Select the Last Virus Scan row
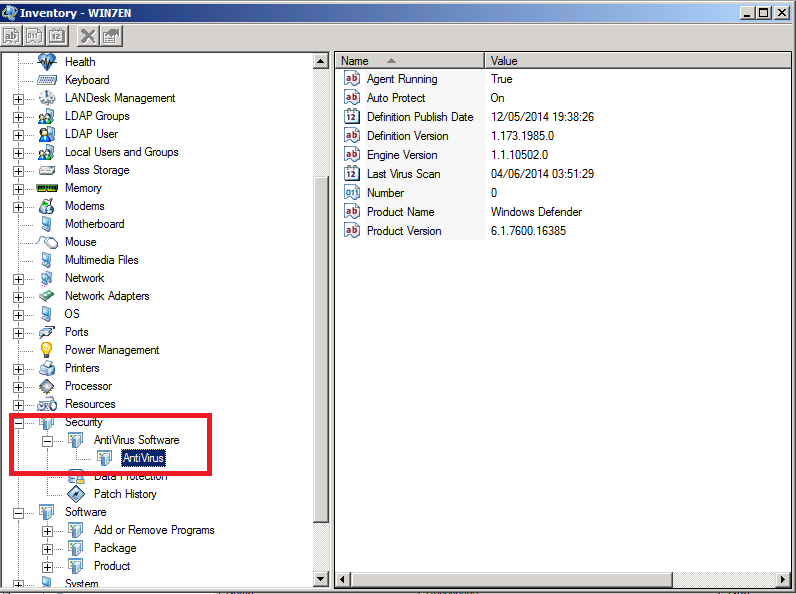796x594 pixels. click(x=404, y=174)
